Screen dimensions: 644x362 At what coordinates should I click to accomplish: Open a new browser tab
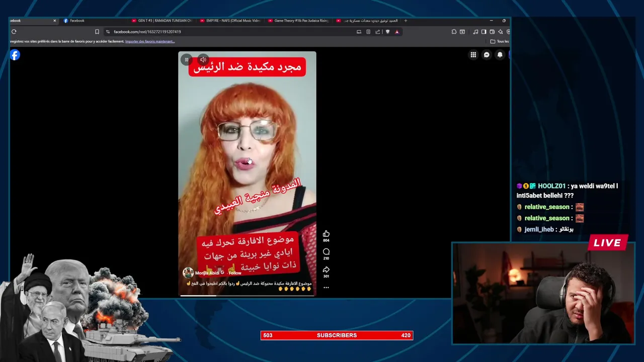click(406, 21)
